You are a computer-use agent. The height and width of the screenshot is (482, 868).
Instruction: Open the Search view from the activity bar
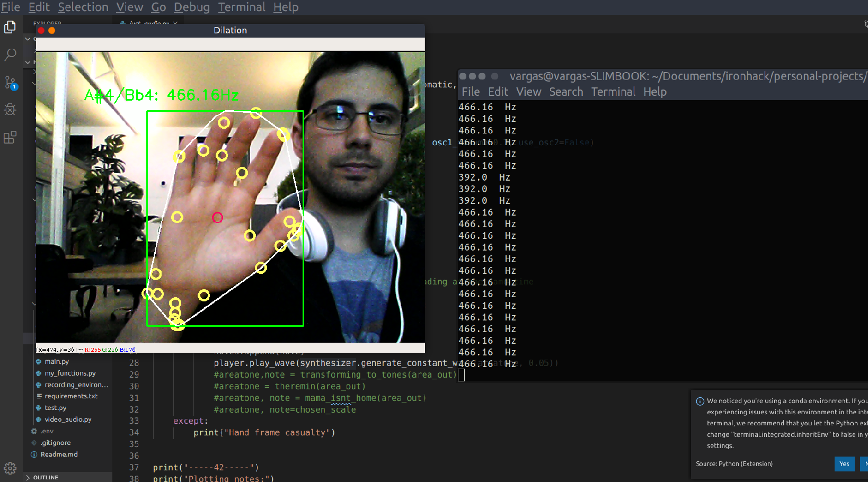coord(10,55)
